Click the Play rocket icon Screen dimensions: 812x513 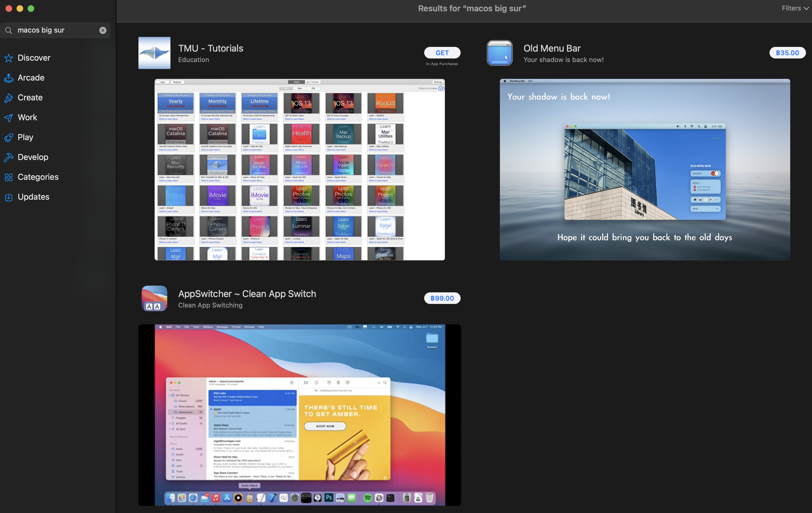[x=9, y=138]
